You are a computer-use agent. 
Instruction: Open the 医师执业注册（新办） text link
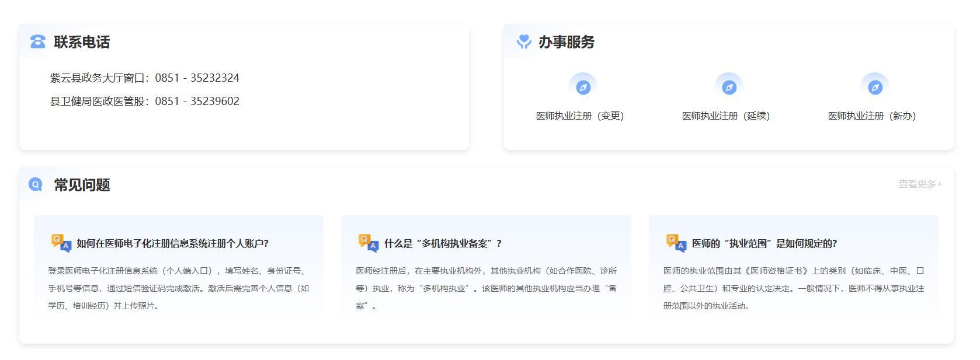871,116
